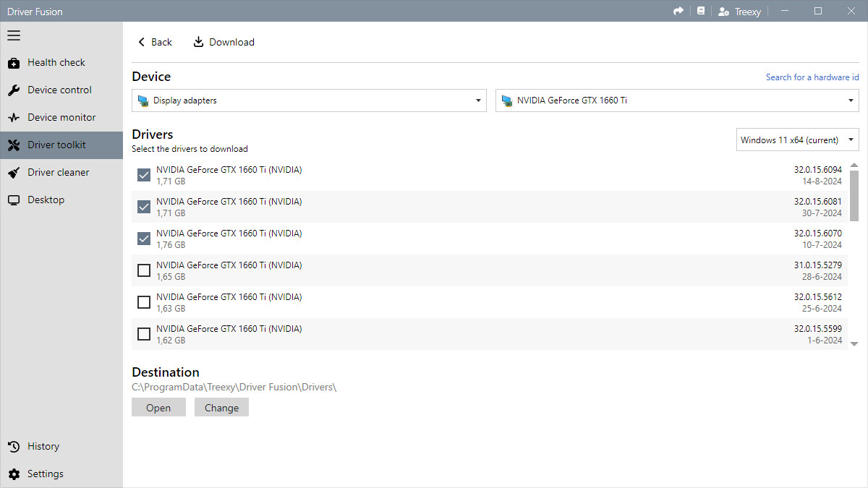
Task: Expand the NVIDIA GeForce GTX 1660 Ti device dropdown
Action: point(677,100)
